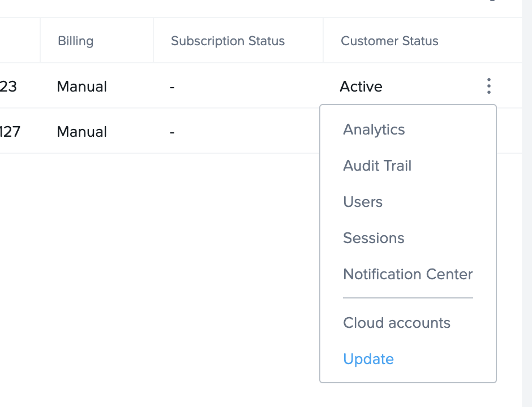Open Cloud accounts from the menu

coord(396,323)
